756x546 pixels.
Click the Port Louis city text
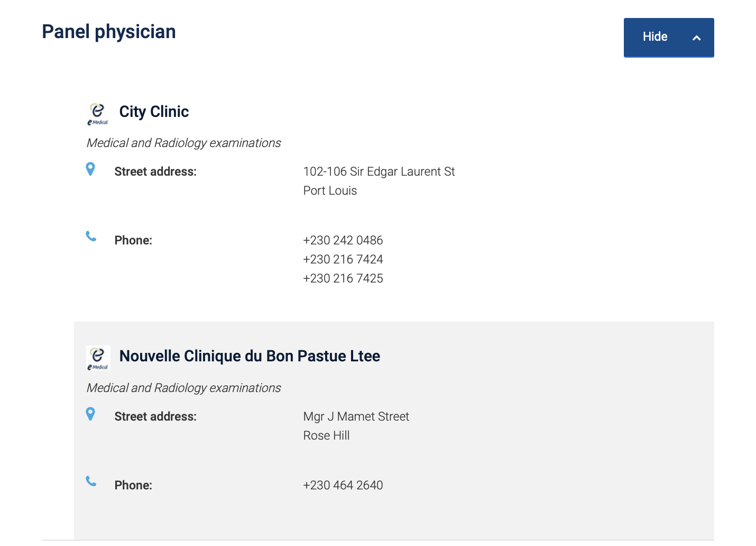(x=330, y=190)
